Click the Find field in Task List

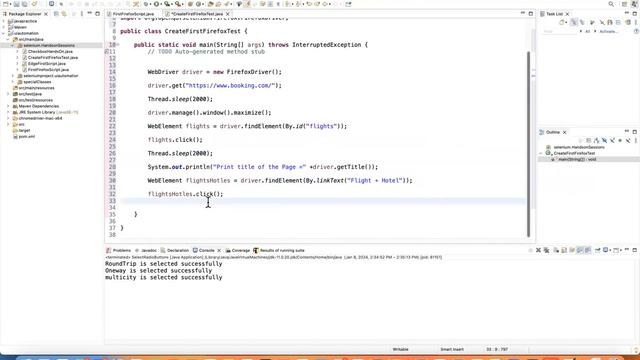tap(560, 31)
